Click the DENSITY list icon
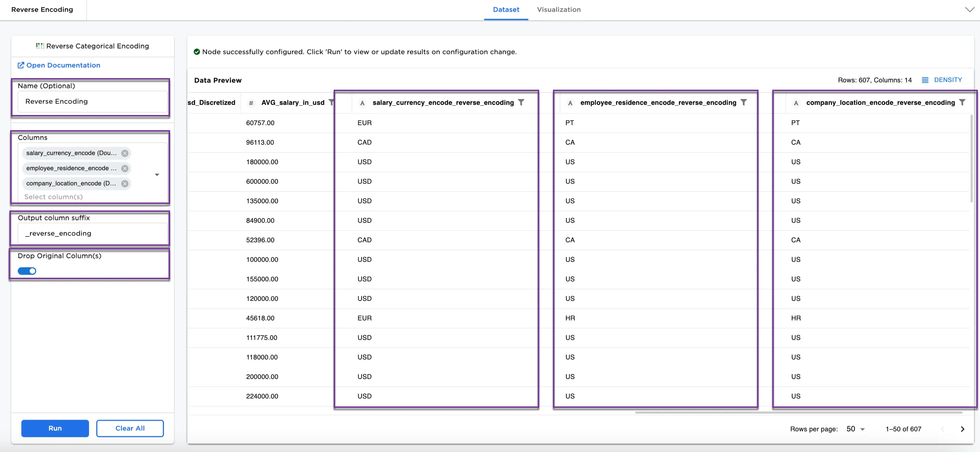The width and height of the screenshot is (980, 452). pyautogui.click(x=925, y=80)
